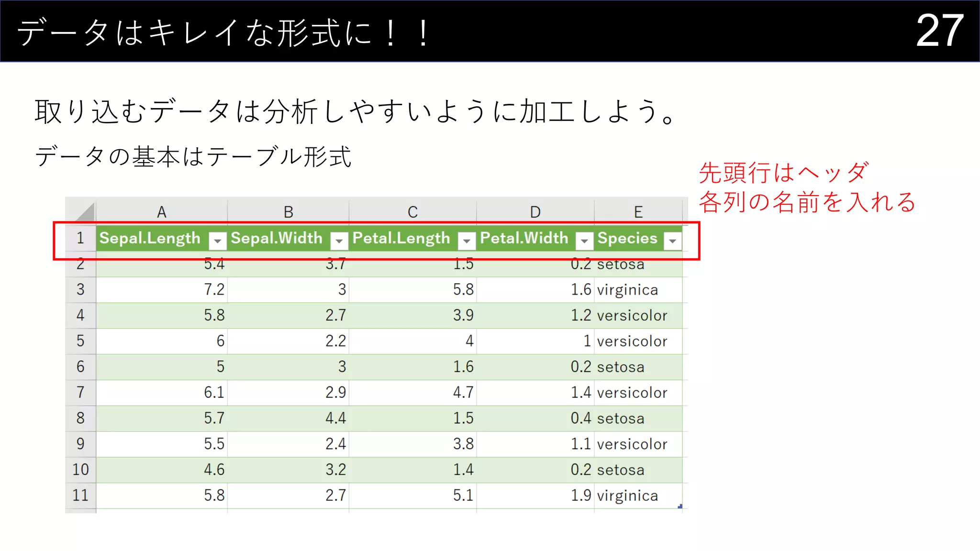Select cell containing virginica in row 3
The height and width of the screenshot is (551, 980).
[627, 290]
